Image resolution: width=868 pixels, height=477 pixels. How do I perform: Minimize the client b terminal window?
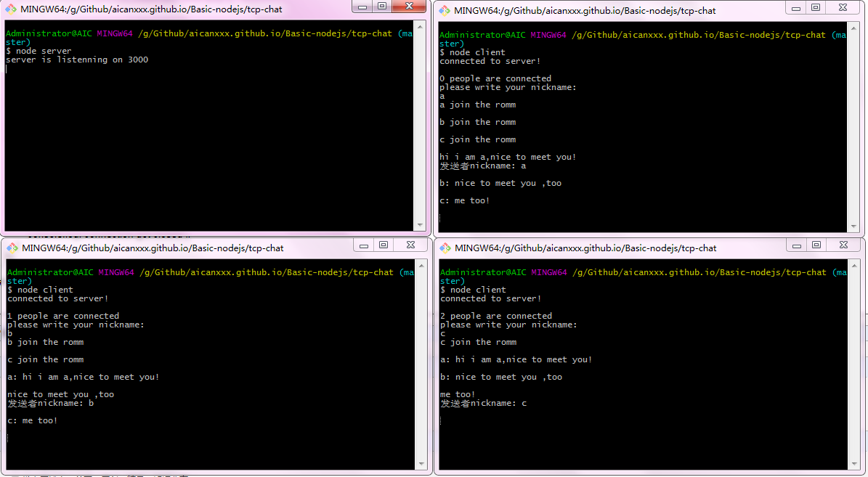pyautogui.click(x=364, y=245)
